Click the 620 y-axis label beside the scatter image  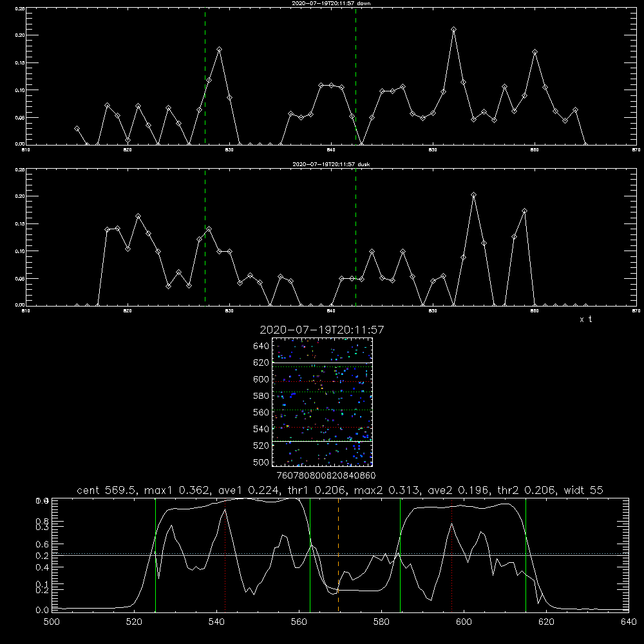click(x=261, y=363)
